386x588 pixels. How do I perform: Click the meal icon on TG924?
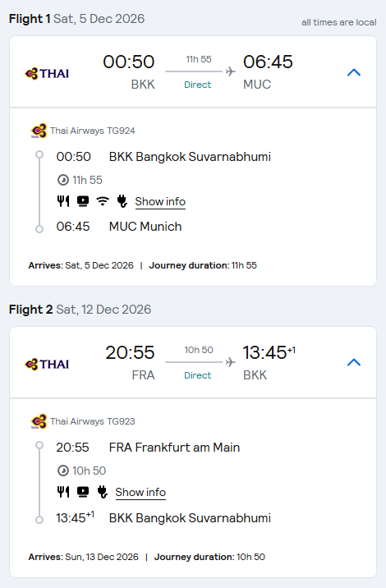(x=63, y=201)
